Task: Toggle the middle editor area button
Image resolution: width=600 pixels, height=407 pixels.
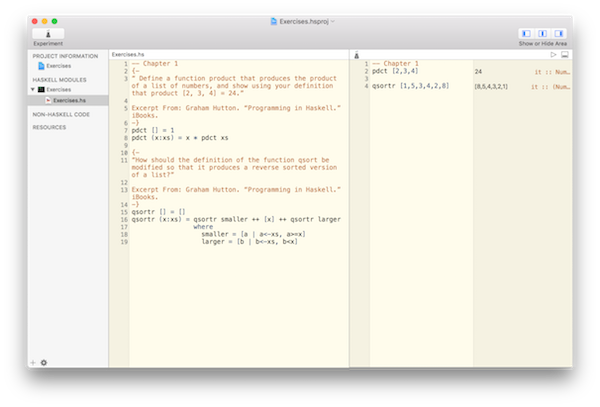Action: pos(543,34)
